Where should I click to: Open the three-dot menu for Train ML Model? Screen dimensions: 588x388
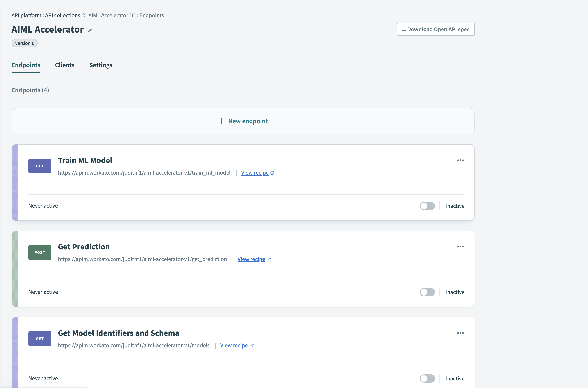click(x=460, y=160)
